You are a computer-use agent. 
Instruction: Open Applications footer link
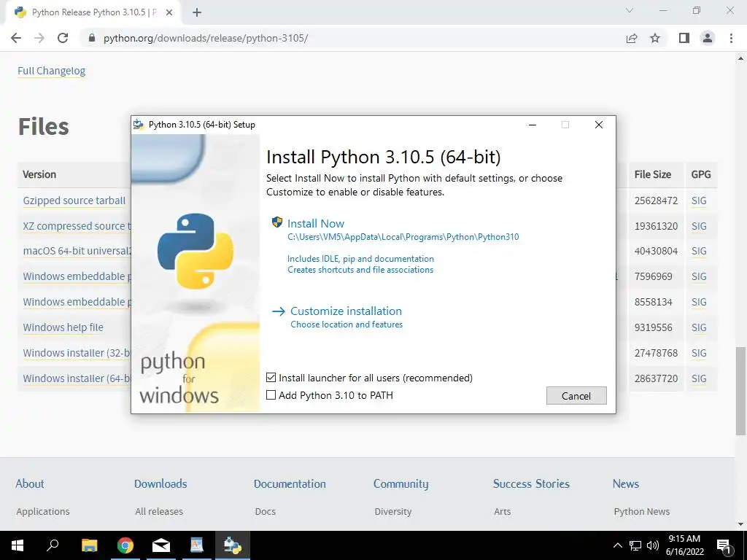pyautogui.click(x=43, y=511)
